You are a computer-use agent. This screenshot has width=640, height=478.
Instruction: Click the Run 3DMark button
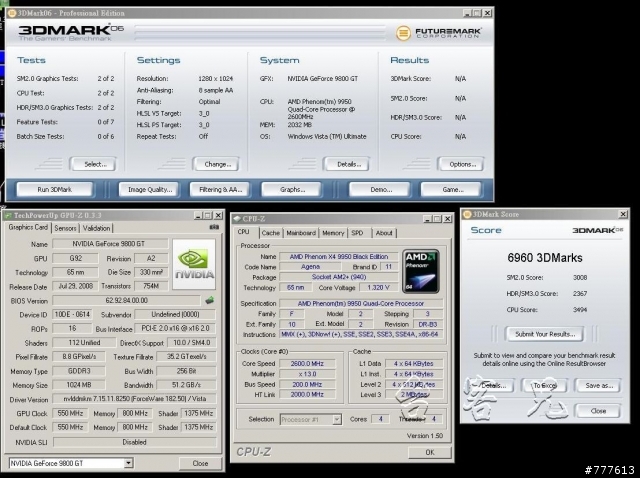tap(55, 189)
